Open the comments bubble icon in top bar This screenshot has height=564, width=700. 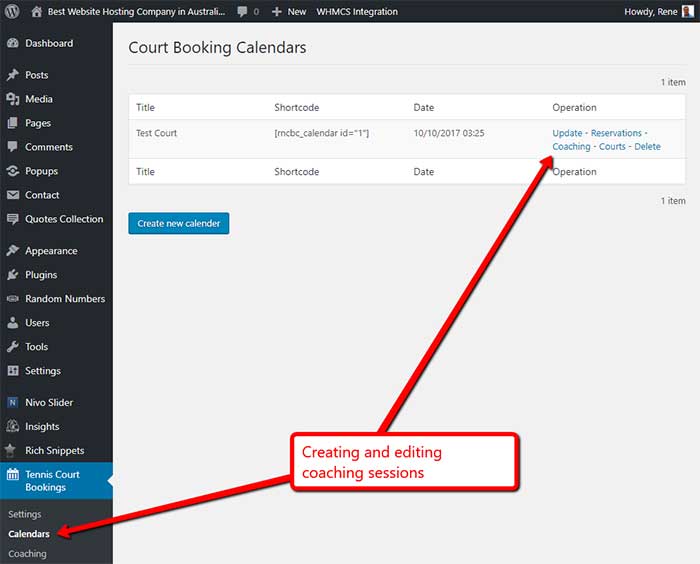242,12
